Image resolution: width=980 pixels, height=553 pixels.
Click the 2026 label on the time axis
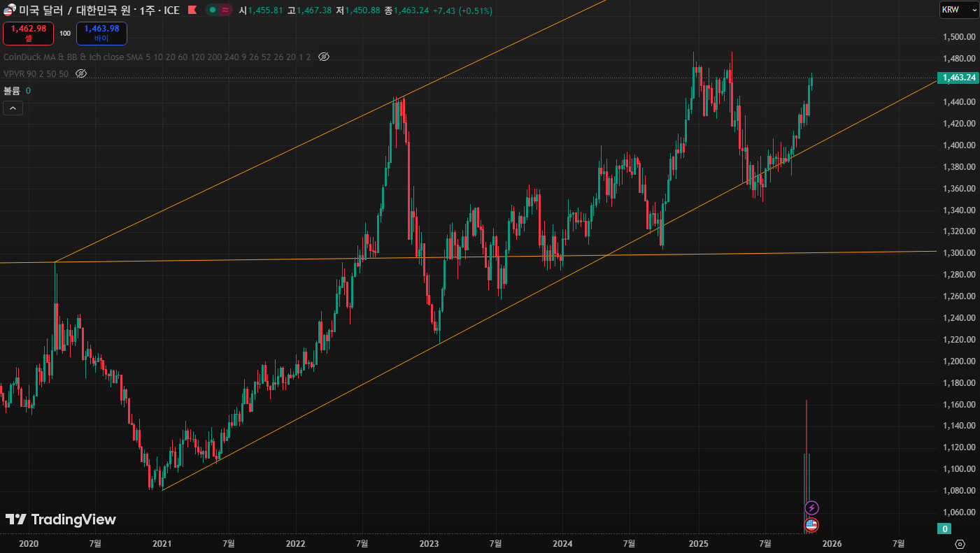click(x=831, y=543)
